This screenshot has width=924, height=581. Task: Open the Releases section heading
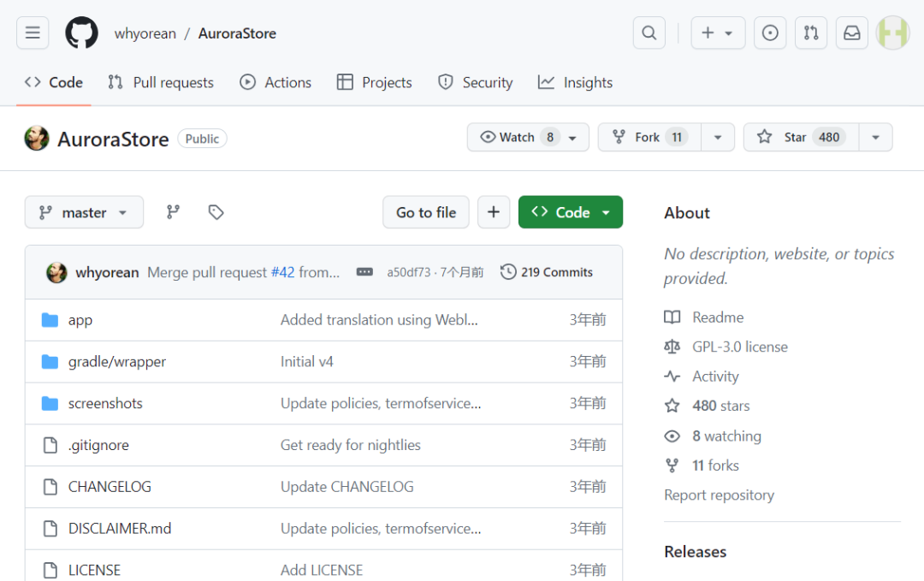(x=695, y=552)
